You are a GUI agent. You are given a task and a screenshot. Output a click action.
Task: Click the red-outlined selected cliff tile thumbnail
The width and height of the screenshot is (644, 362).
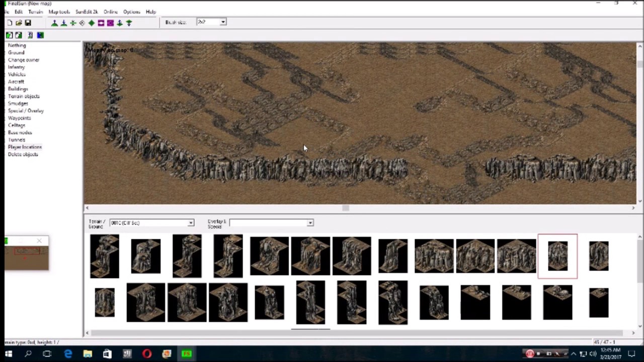557,256
